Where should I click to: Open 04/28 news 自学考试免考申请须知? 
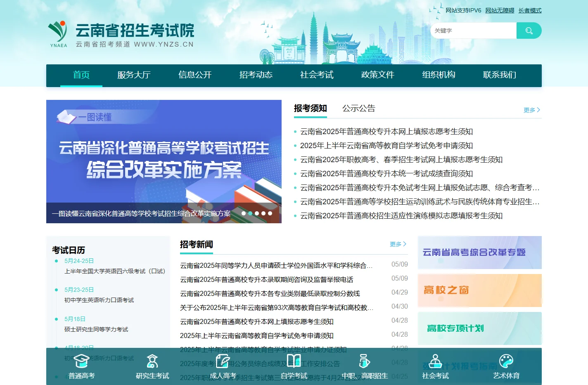[x=257, y=335]
